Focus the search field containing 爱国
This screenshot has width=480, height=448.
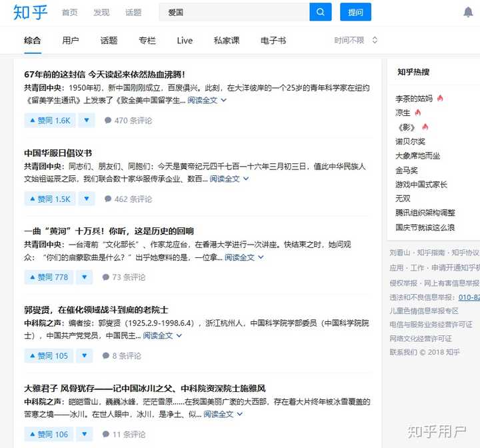point(234,12)
